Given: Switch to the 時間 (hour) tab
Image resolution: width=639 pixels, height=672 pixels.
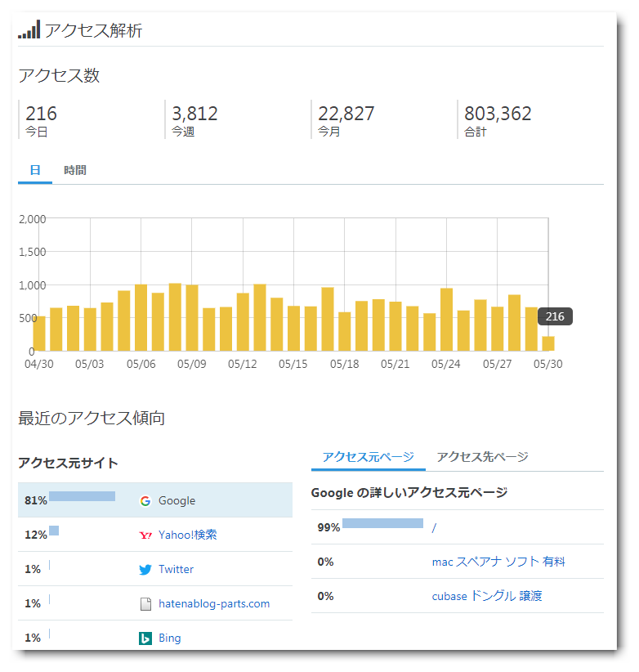Looking at the screenshot, I should click(x=75, y=170).
